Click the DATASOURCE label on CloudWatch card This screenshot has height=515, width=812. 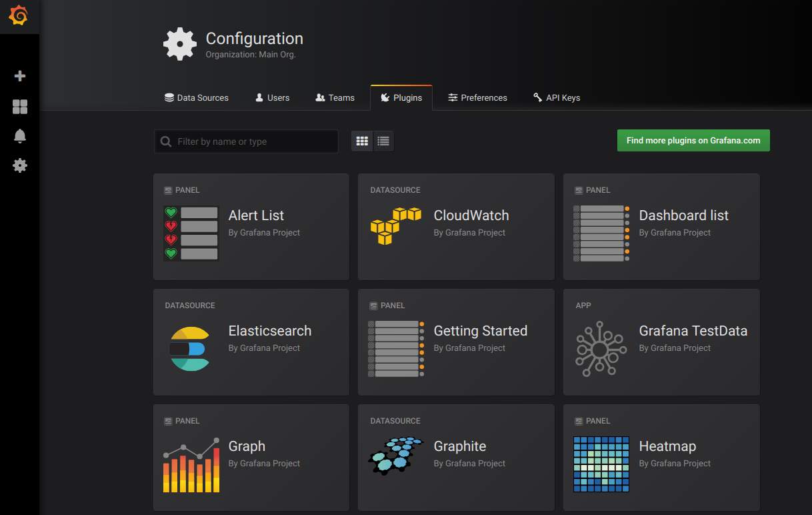coord(395,190)
